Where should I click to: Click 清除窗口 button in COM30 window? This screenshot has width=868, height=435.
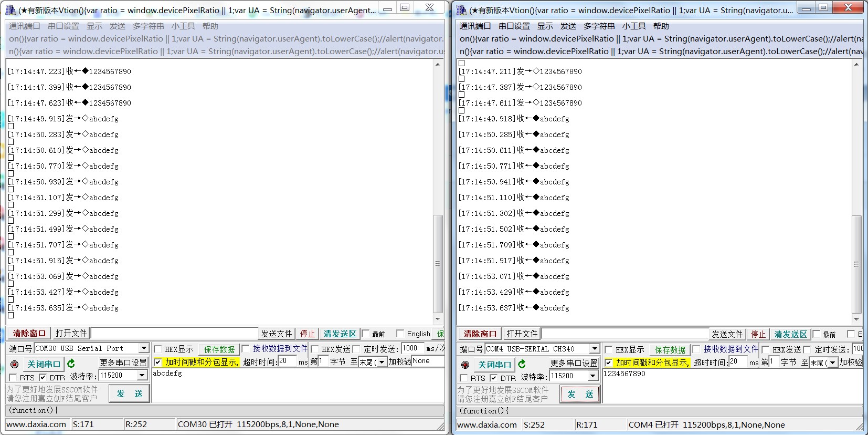coord(29,333)
